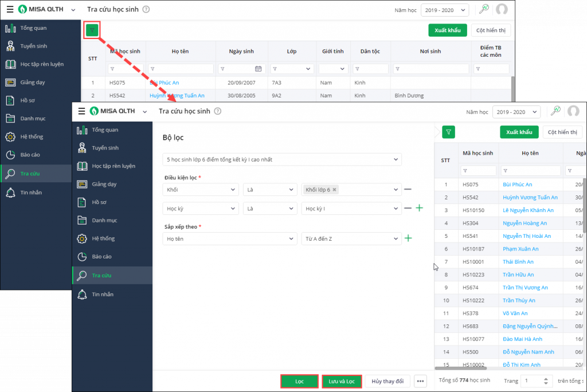Select Tra cứu in back window sidebar
This screenshot has height=392, width=587.
pyautogui.click(x=36, y=173)
